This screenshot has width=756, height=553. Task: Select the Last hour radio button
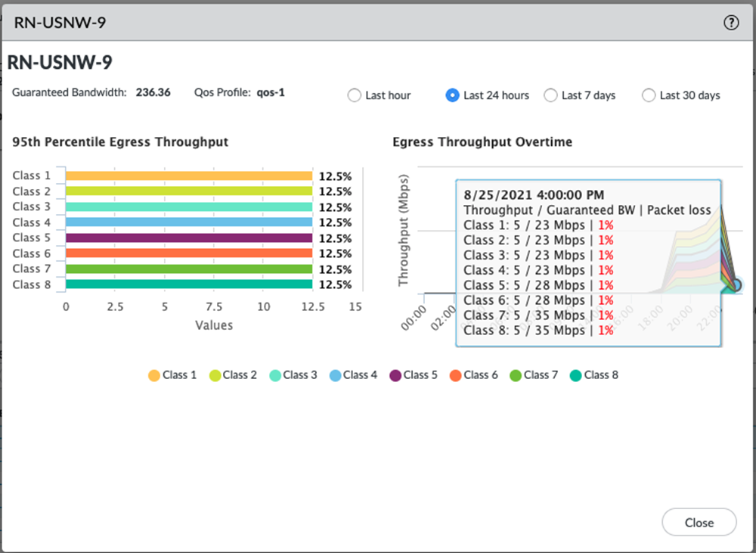(x=354, y=95)
